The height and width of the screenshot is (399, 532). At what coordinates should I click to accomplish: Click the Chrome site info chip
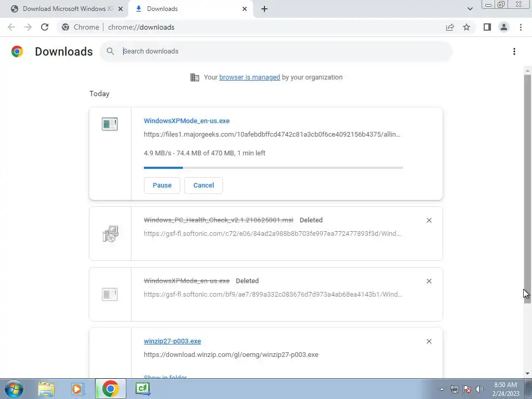pos(81,27)
